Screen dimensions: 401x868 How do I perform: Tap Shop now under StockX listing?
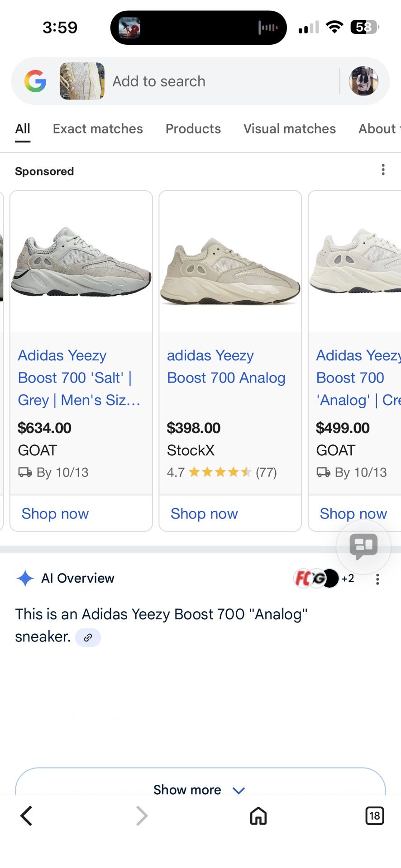click(x=204, y=514)
